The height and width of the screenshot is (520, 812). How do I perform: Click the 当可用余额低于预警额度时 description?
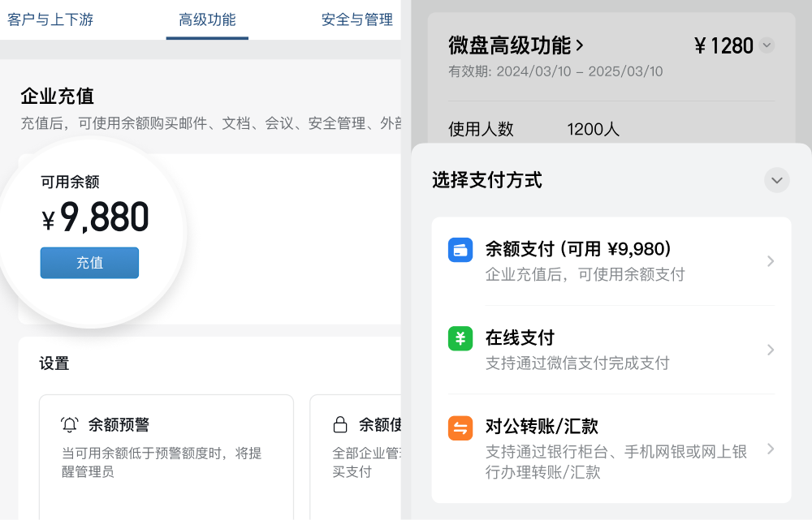(162, 462)
